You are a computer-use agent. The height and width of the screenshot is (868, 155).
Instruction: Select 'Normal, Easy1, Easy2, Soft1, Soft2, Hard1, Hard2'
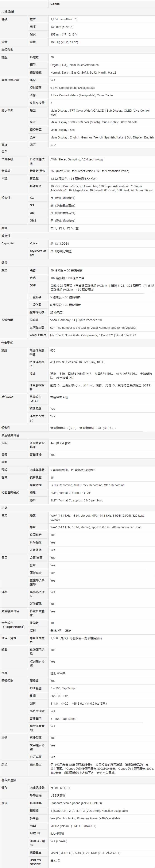click(x=83, y=73)
